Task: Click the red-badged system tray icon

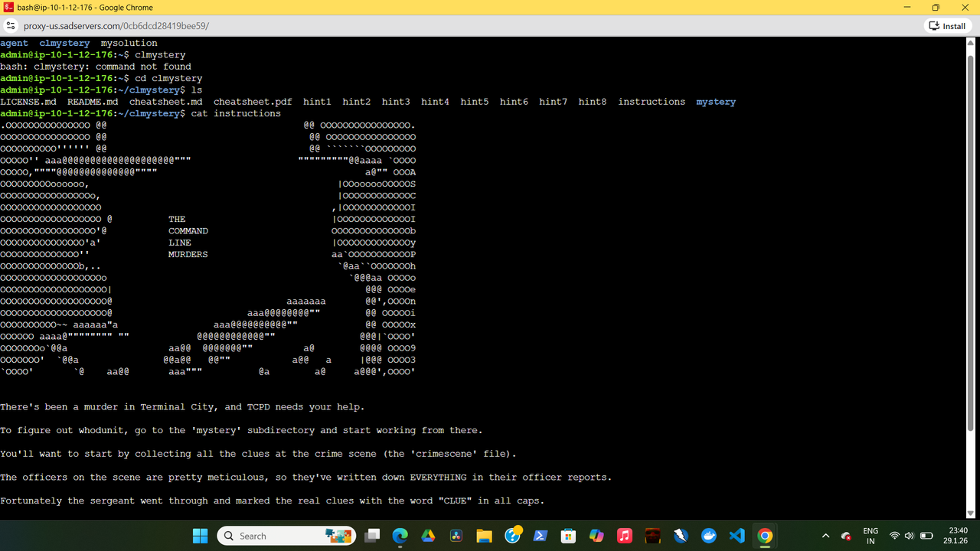Action: [846, 536]
